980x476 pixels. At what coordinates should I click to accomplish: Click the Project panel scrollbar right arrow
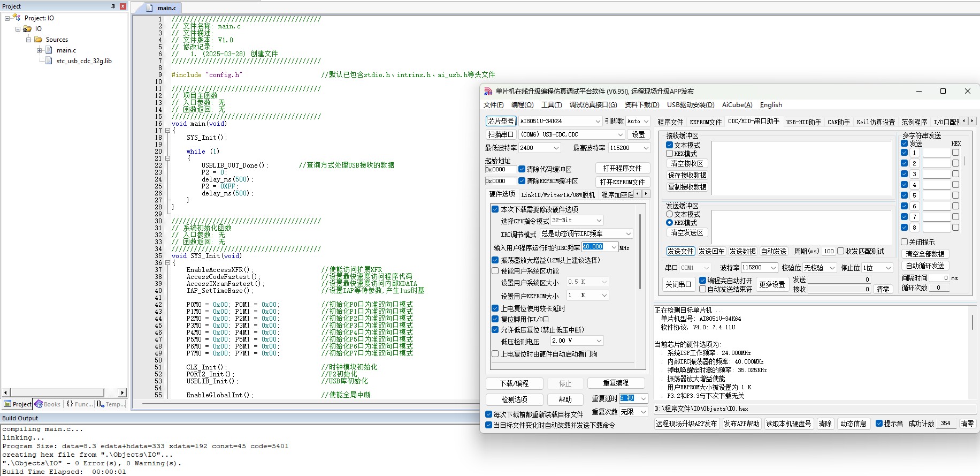(122, 392)
